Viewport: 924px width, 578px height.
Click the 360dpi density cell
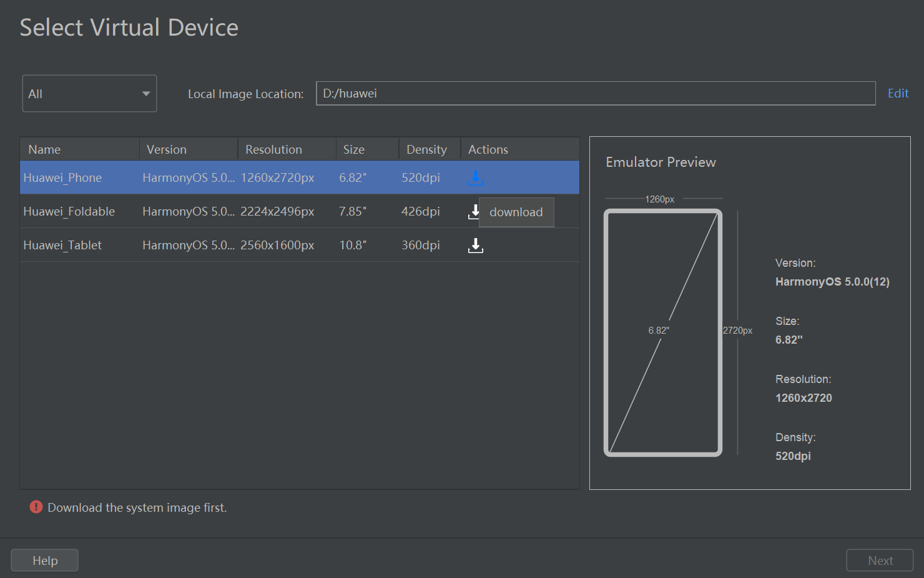click(420, 245)
